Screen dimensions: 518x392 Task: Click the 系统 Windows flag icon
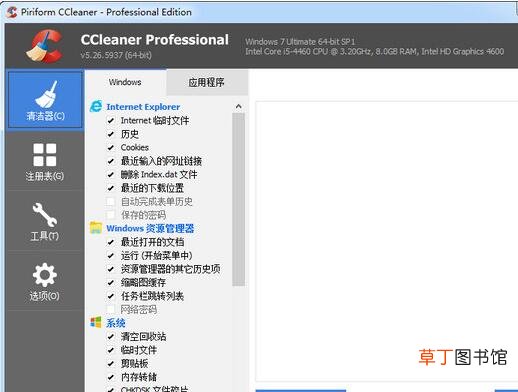point(96,322)
